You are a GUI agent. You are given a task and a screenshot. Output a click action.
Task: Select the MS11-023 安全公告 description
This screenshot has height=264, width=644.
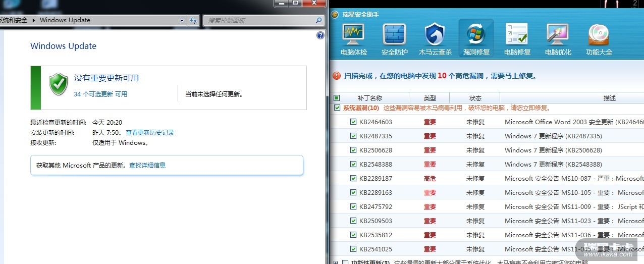574,221
